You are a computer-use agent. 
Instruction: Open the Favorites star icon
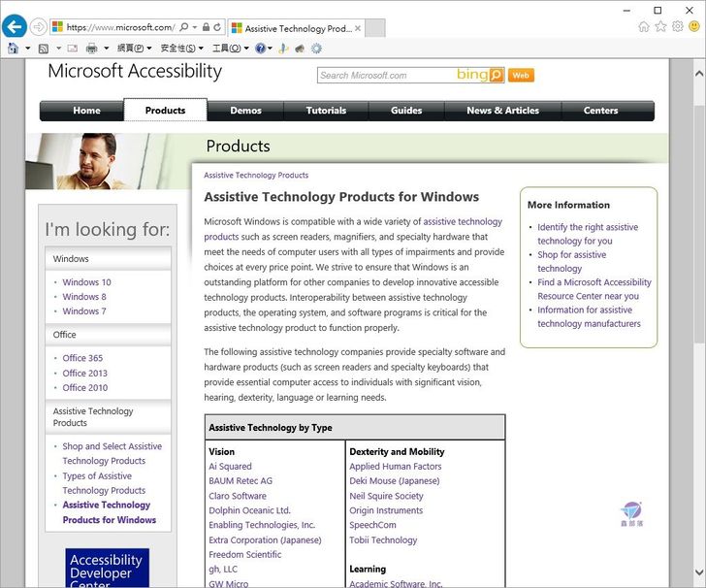[660, 26]
